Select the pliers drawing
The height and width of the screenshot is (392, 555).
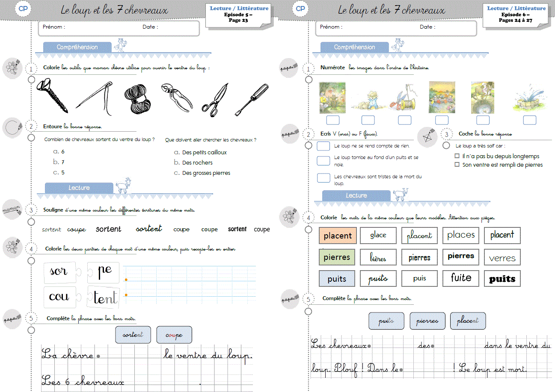point(177,97)
